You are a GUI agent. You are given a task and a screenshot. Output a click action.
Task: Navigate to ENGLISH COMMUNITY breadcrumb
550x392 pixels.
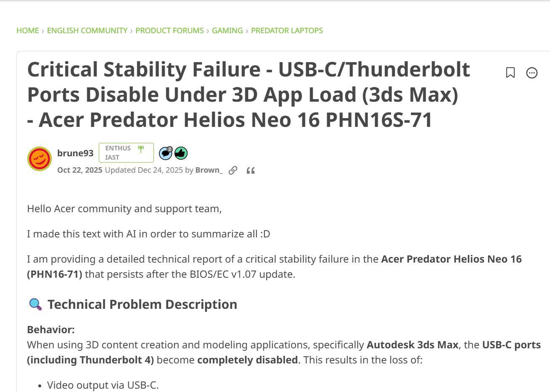[x=87, y=31]
